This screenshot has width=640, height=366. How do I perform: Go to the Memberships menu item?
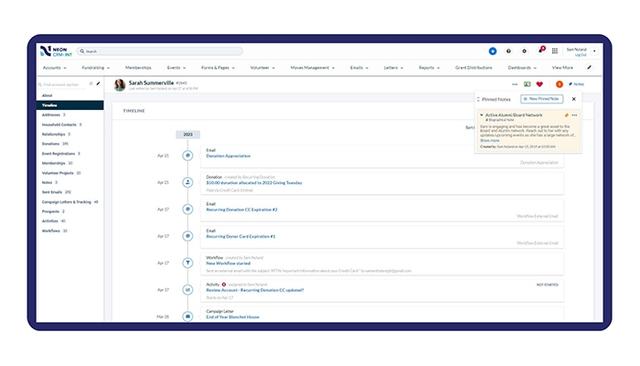pyautogui.click(x=138, y=68)
